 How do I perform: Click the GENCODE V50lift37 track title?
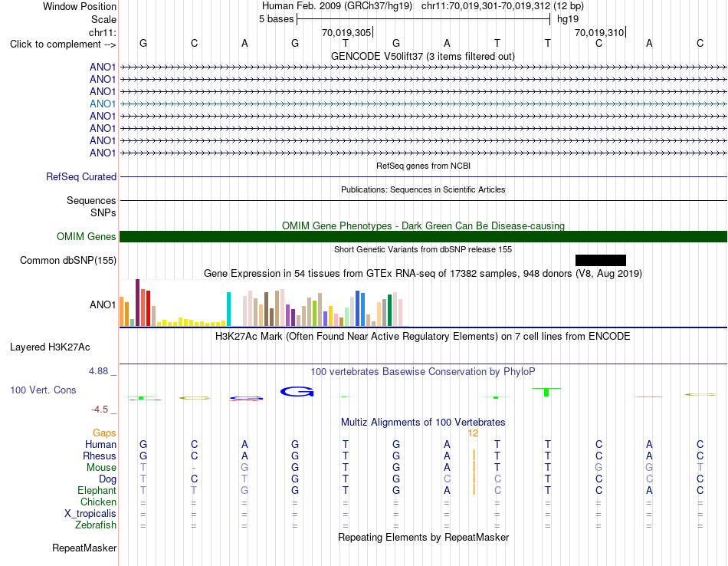[422, 56]
